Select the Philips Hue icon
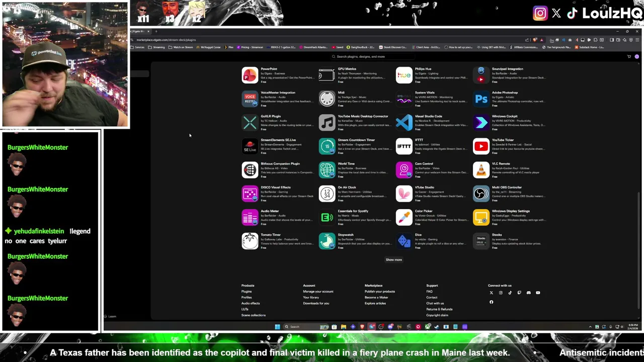 404,75
